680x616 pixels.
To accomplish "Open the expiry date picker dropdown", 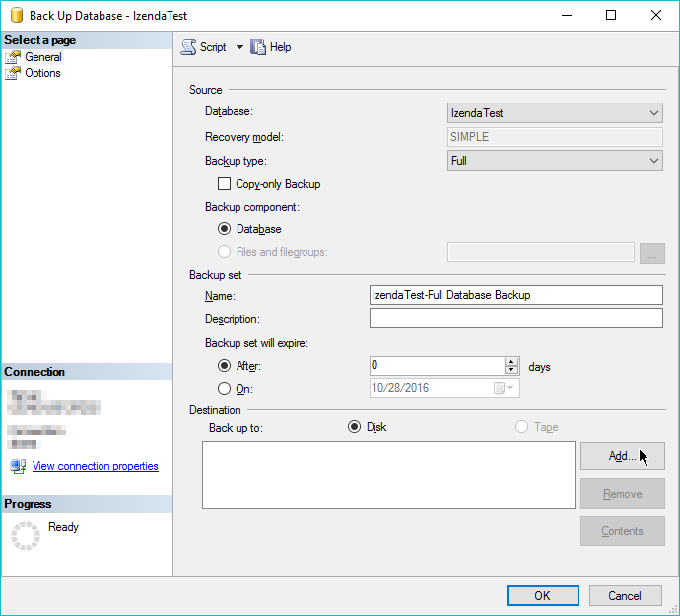I will (510, 388).
